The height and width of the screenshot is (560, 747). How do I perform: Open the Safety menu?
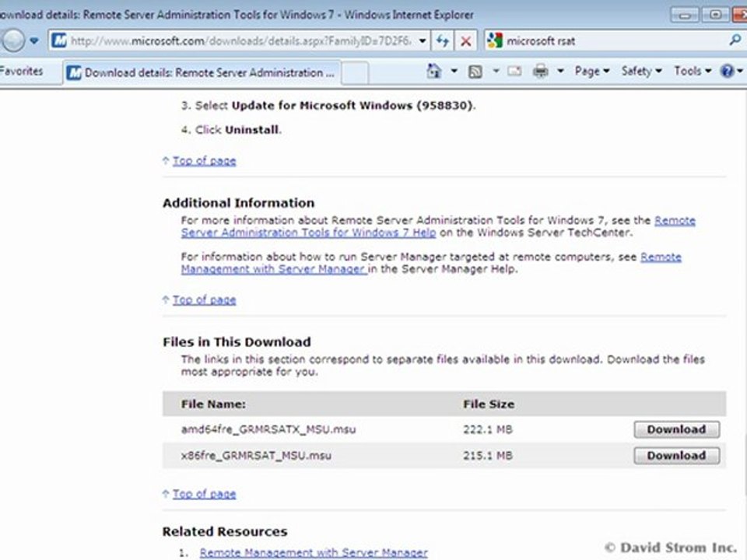[642, 72]
